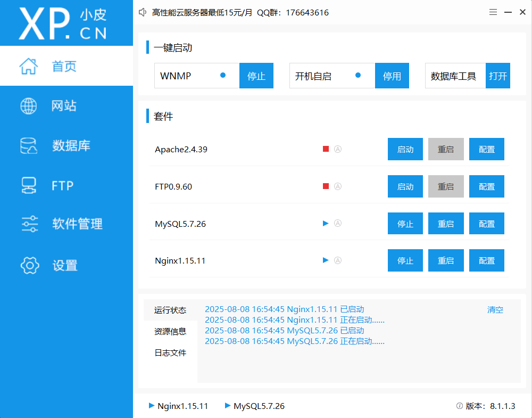Open 软件管理 (Software Management) from sidebar

coord(70,224)
